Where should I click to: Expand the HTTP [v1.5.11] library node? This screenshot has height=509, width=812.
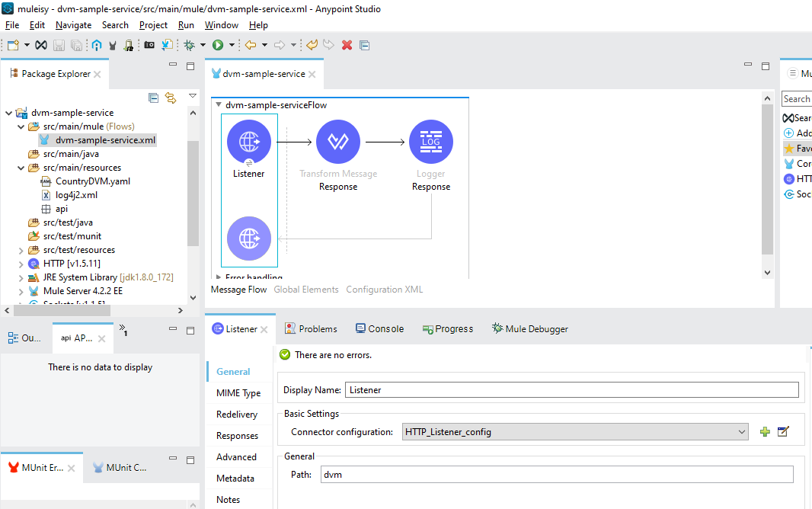click(21, 264)
